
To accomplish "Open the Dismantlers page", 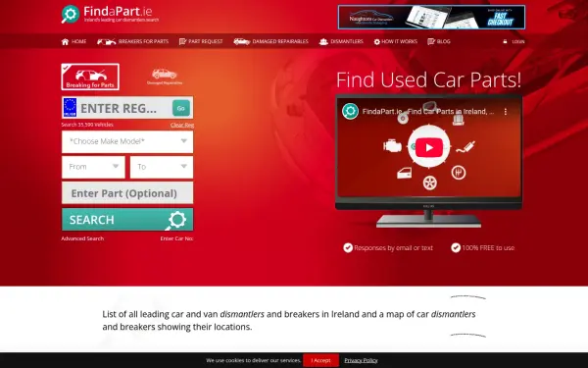I will [x=341, y=41].
